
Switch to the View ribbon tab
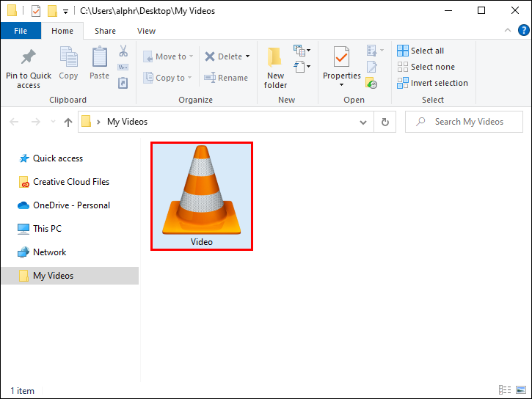tap(146, 31)
